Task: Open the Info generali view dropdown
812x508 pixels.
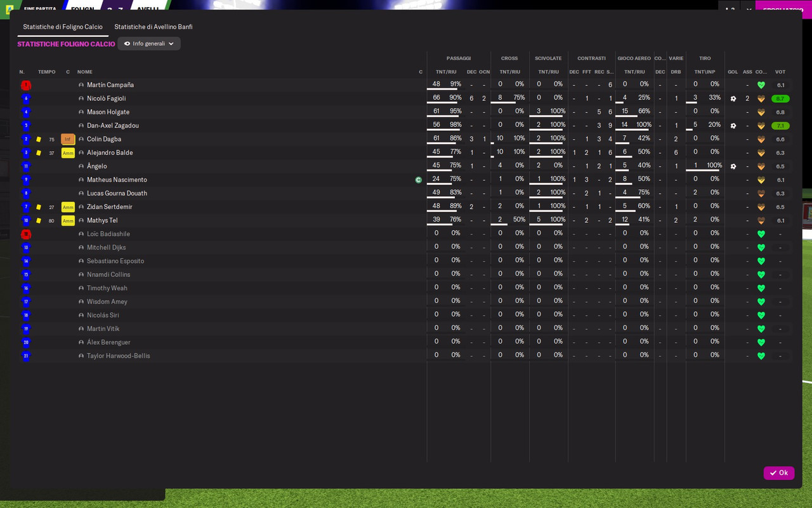Action: (149, 44)
